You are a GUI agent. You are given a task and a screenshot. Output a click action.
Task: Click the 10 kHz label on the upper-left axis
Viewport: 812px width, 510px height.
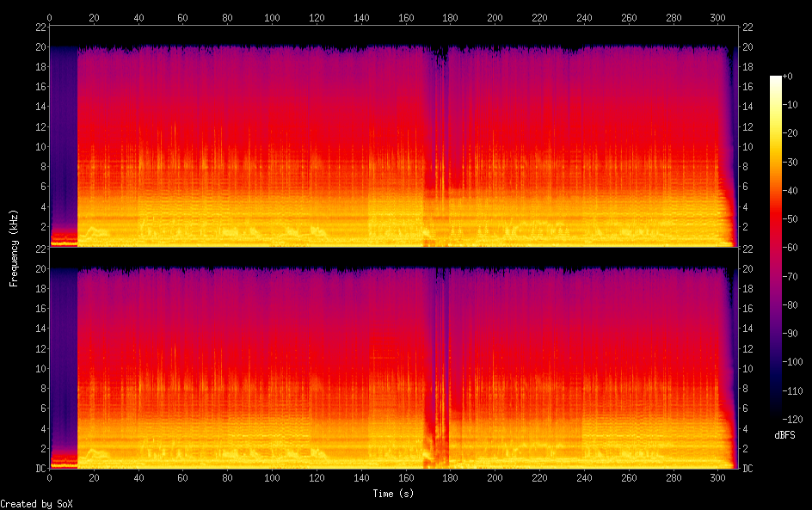click(x=39, y=147)
